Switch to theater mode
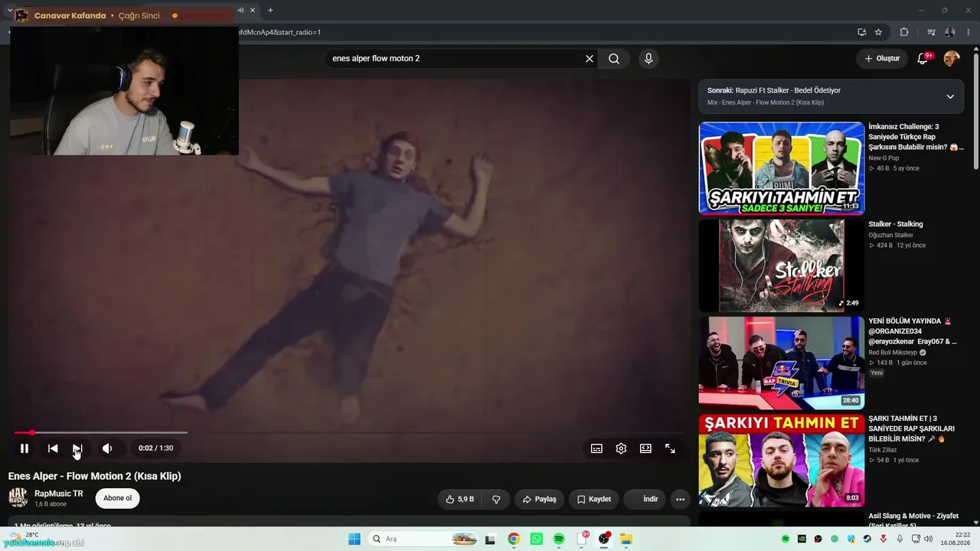This screenshot has width=980, height=551. (645, 448)
